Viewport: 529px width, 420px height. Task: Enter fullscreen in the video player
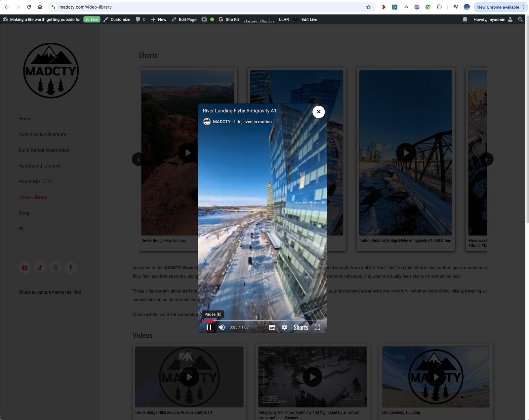(x=317, y=327)
